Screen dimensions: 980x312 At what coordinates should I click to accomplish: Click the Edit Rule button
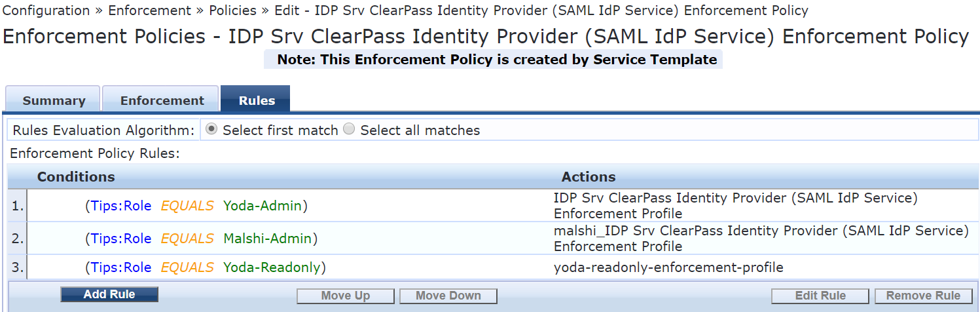[820, 296]
